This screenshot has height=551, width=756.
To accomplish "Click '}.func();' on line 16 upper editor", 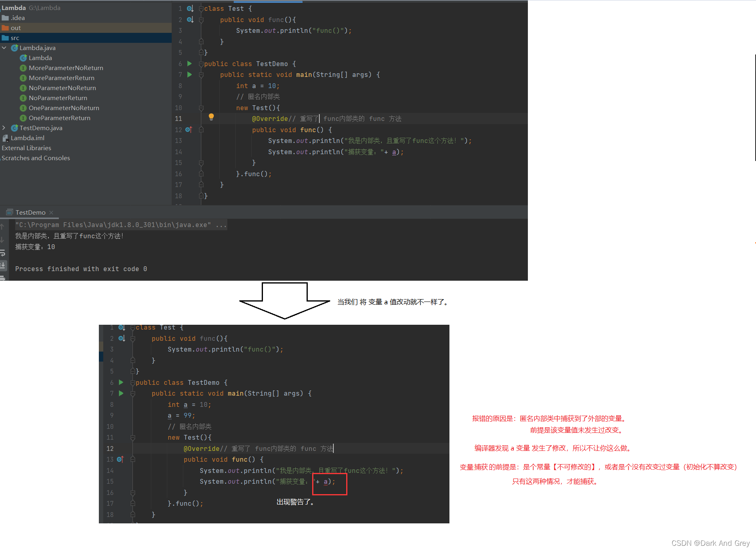I will pos(254,174).
